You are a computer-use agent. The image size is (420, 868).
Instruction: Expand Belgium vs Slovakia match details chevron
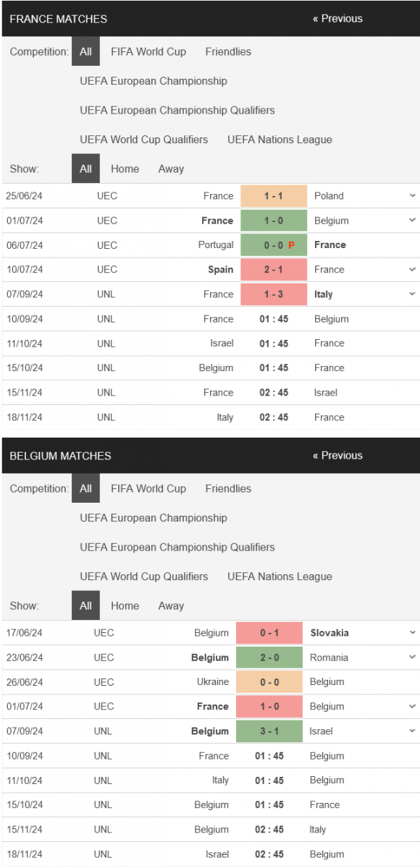click(412, 633)
